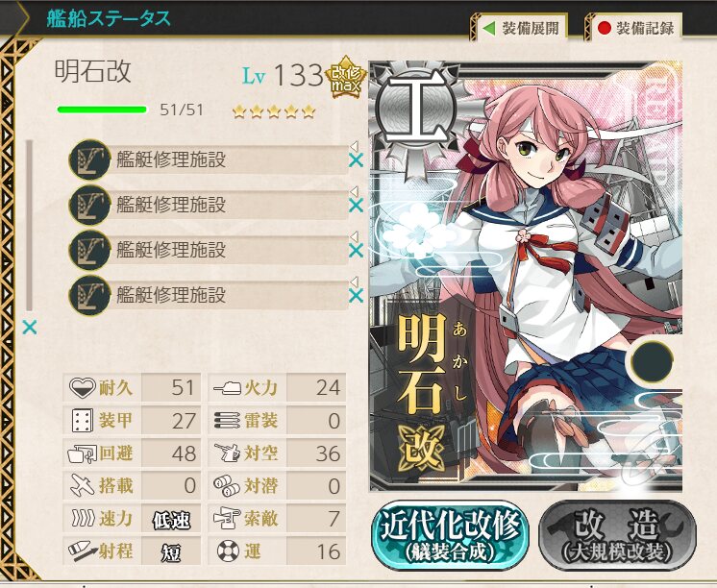Expand the small arrow on first equipment slot
The height and width of the screenshot is (588, 717).
(354, 146)
